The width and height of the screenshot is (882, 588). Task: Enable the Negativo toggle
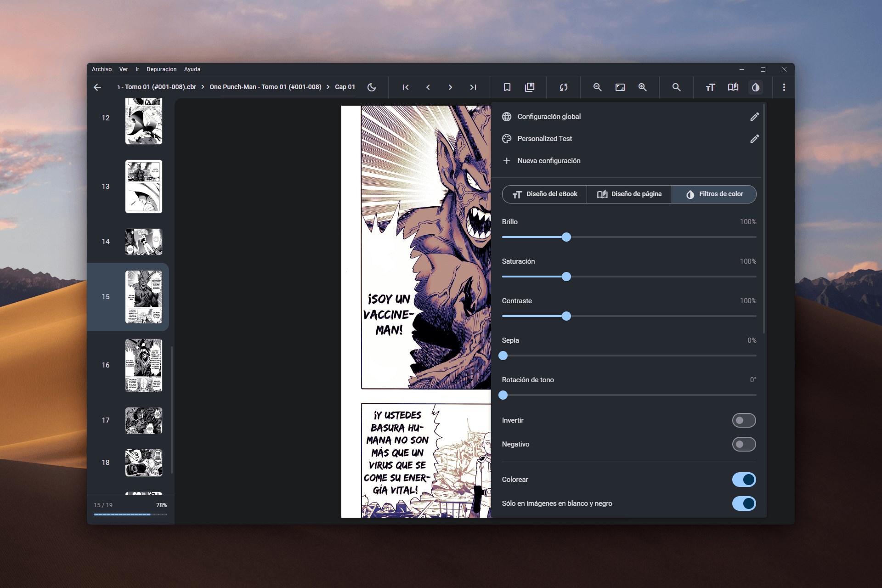(744, 444)
